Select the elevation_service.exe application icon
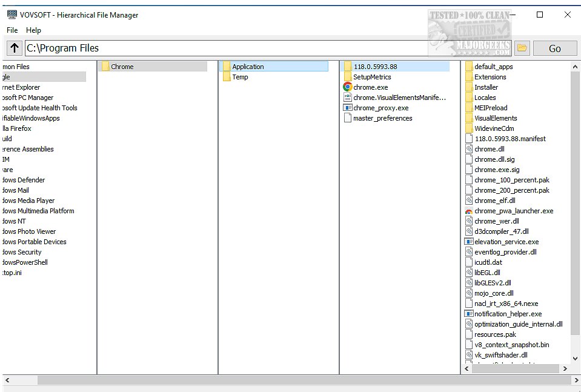Screen dimensions: 581x392 (468, 241)
